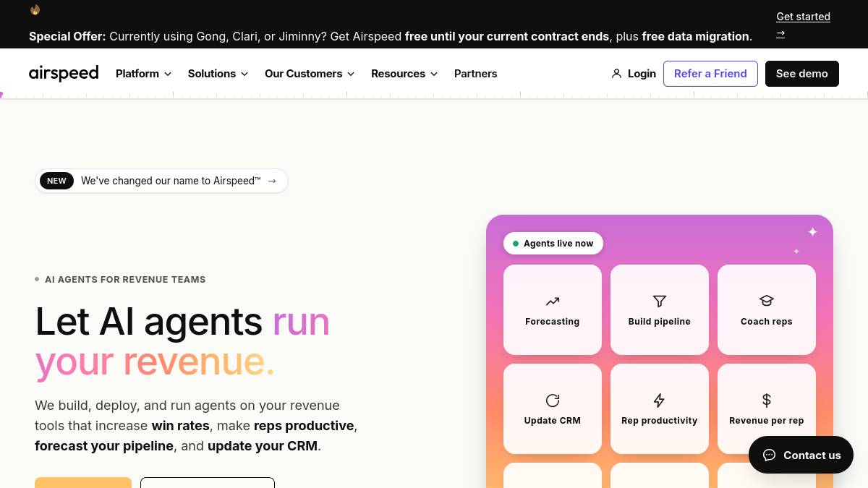The width and height of the screenshot is (868, 488).
Task: Click the NEW badge
Action: (56, 181)
